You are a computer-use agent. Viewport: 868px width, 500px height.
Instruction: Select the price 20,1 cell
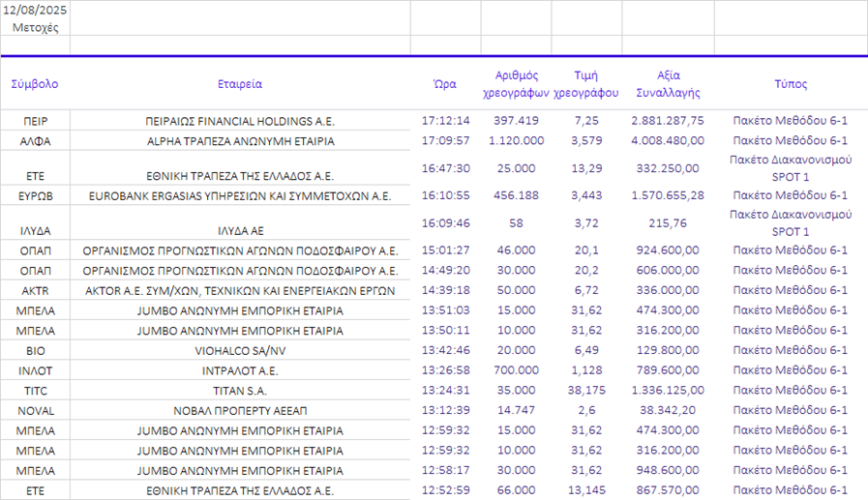(586, 250)
